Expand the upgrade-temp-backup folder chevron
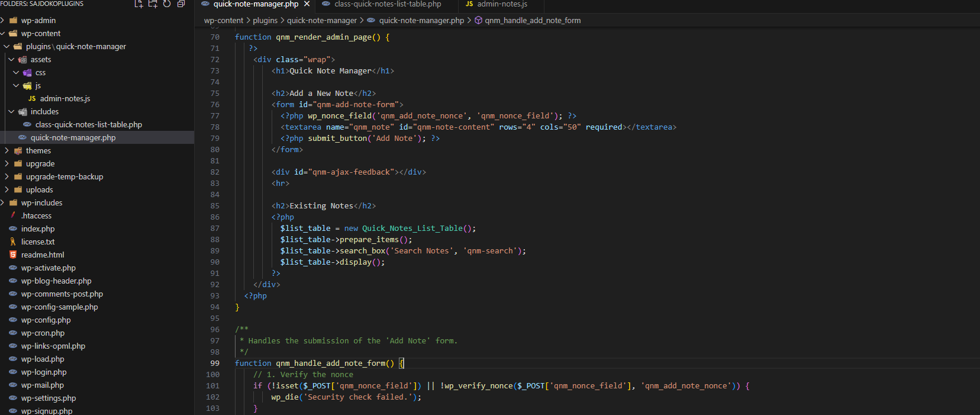This screenshot has height=415, width=980. pyautogui.click(x=7, y=176)
